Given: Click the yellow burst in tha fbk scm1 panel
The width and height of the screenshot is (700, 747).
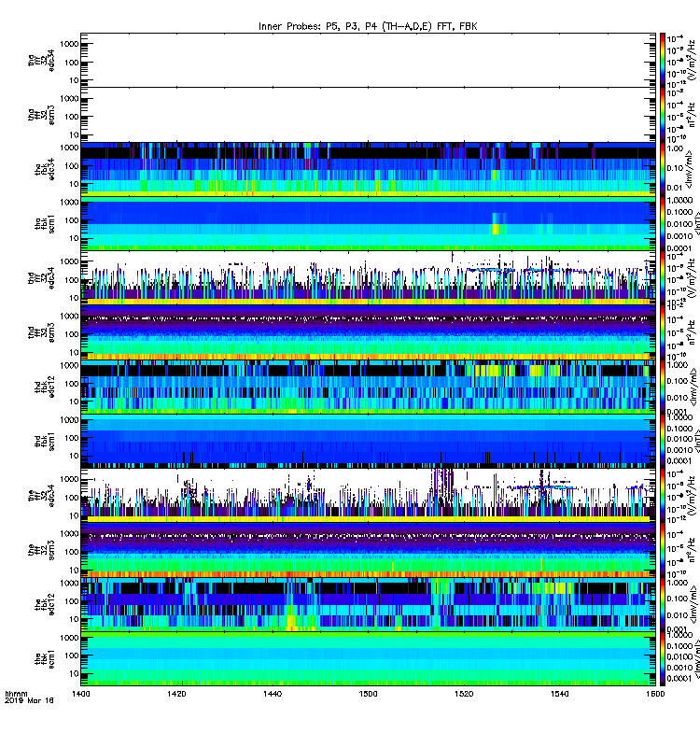Looking at the screenshot, I should coord(497,229).
